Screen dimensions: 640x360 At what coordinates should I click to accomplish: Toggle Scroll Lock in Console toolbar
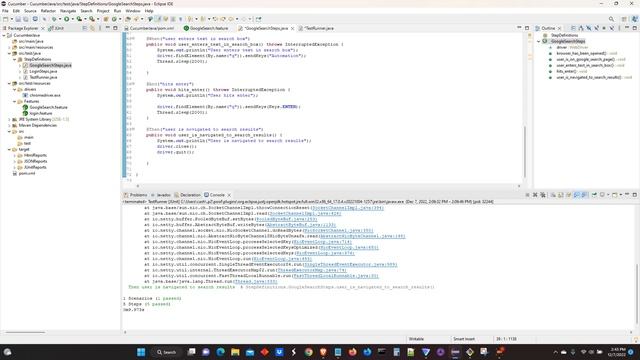click(561, 195)
